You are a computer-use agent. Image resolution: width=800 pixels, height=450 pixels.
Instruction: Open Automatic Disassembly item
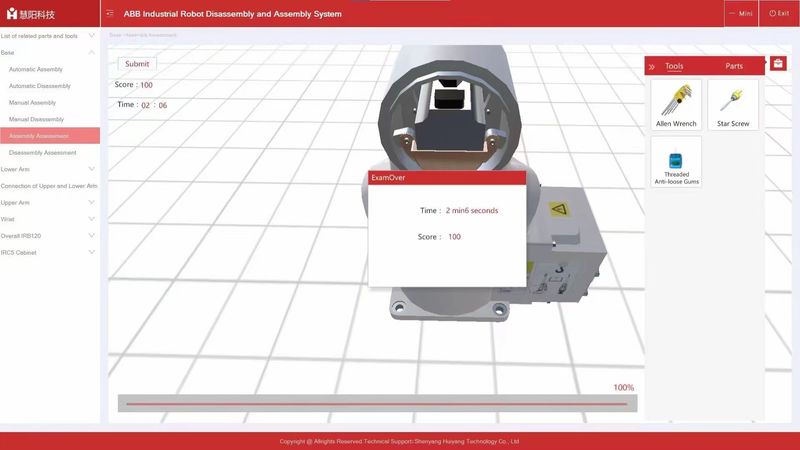point(40,86)
